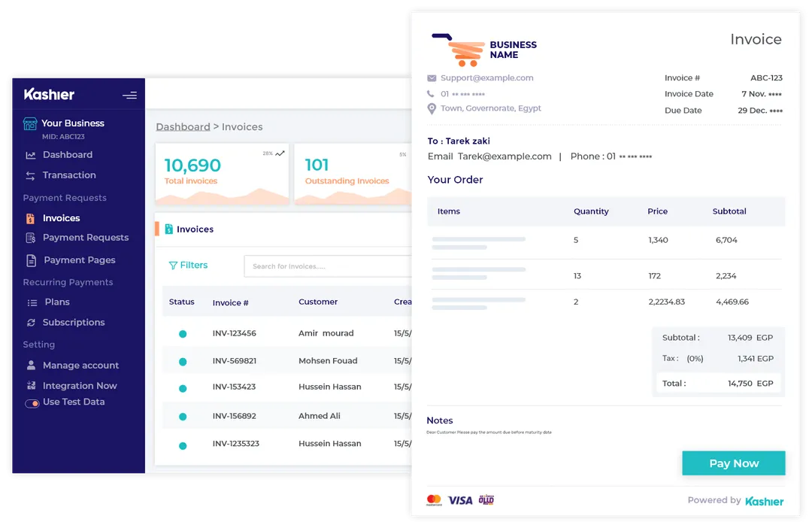Image resolution: width=812 pixels, height=528 pixels.
Task: Click the Dashboard chart icon in sidebar
Action: pyautogui.click(x=31, y=155)
